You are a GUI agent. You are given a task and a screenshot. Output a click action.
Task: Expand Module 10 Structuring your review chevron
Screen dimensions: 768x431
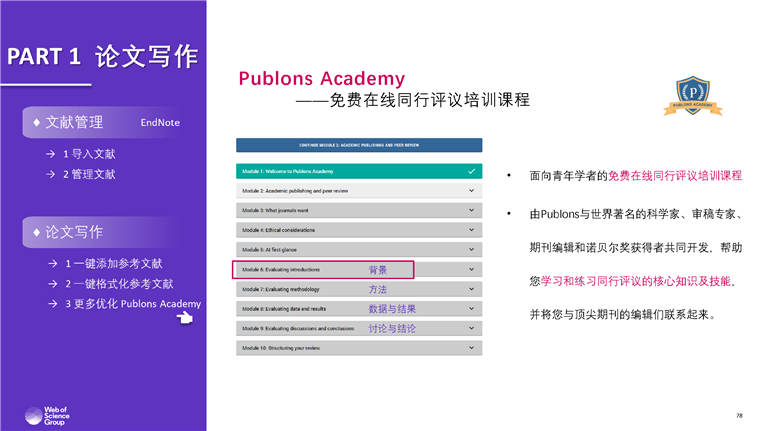471,348
